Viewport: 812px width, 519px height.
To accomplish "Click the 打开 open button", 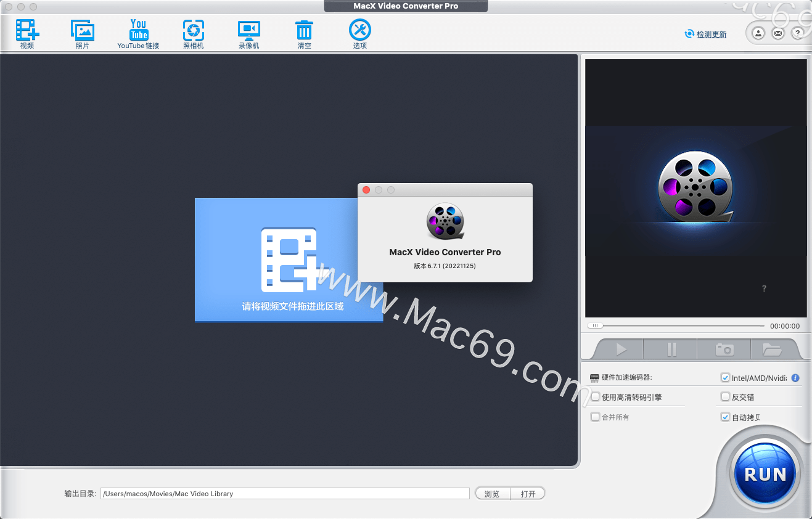I will (x=528, y=494).
